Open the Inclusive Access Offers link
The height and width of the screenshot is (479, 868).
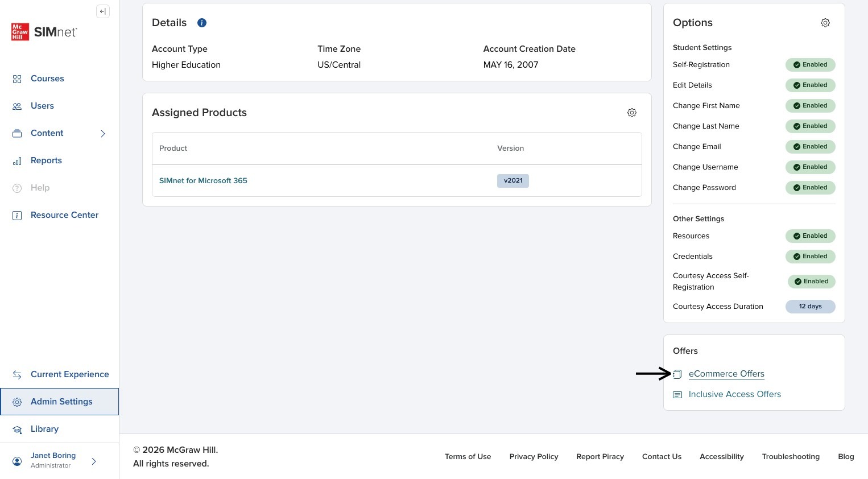click(x=735, y=394)
